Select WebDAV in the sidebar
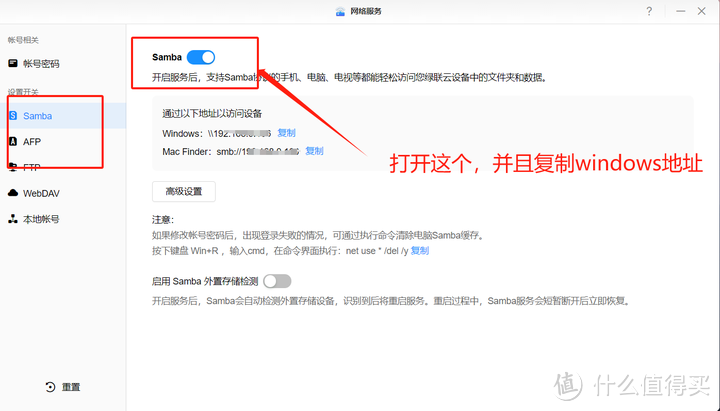 tap(63, 193)
